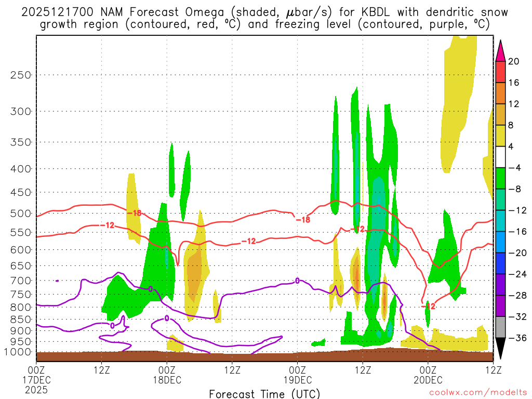Image resolution: width=532 pixels, height=399 pixels.
Task: Click the 00Z 19DEC time label
Action: coord(298,375)
